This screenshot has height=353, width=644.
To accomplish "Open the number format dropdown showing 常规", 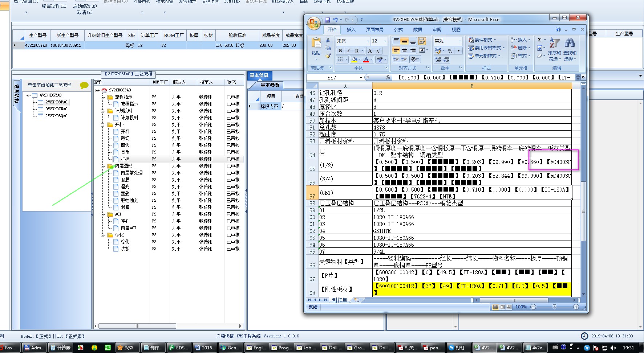I will [460, 41].
